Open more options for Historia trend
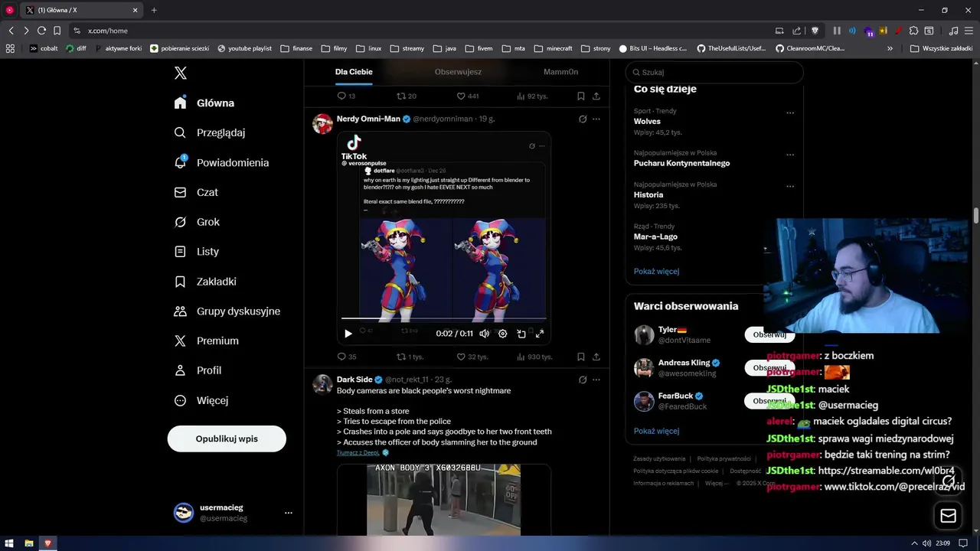The width and height of the screenshot is (980, 551). point(790,186)
